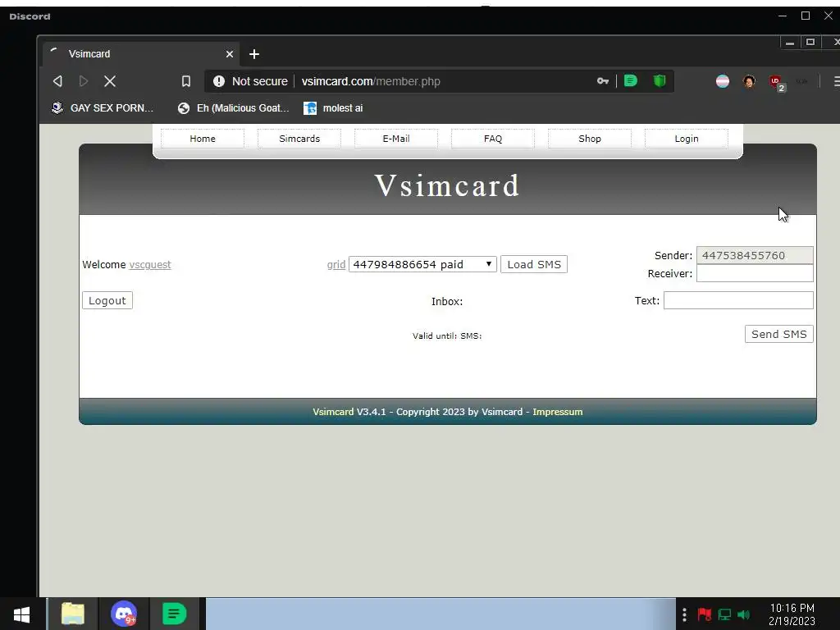
Task: Go back using browser back arrow
Action: [x=57, y=81]
